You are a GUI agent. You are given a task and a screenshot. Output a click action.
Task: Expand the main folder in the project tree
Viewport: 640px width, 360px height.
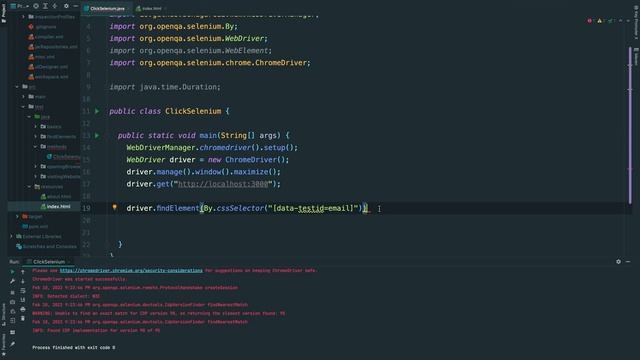[x=23, y=96]
